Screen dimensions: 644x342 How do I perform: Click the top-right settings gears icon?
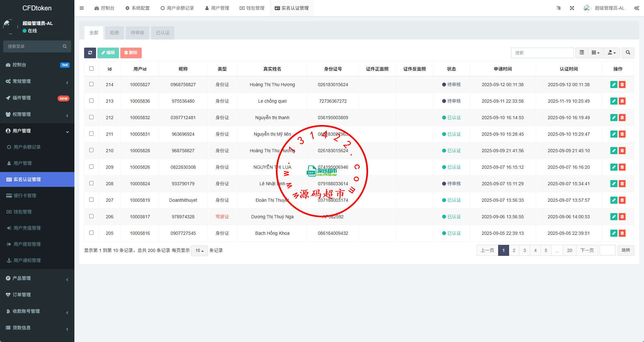(636, 8)
